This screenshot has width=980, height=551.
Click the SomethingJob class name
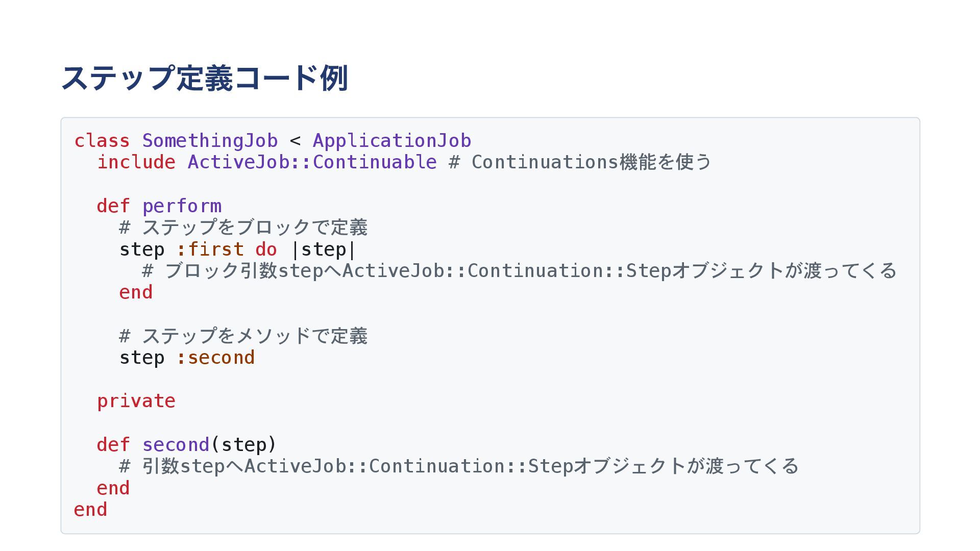210,141
